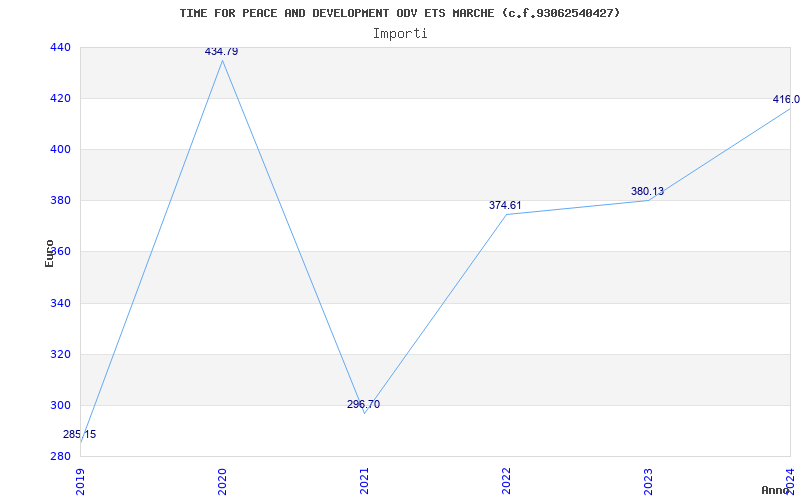Click the 400 y-axis value

pyautogui.click(x=60, y=149)
